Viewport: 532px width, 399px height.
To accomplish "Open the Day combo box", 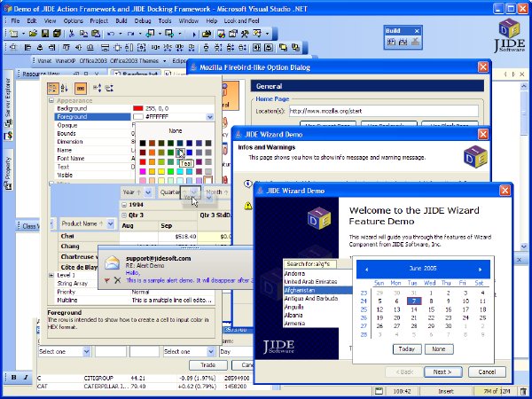I will (x=236, y=352).
